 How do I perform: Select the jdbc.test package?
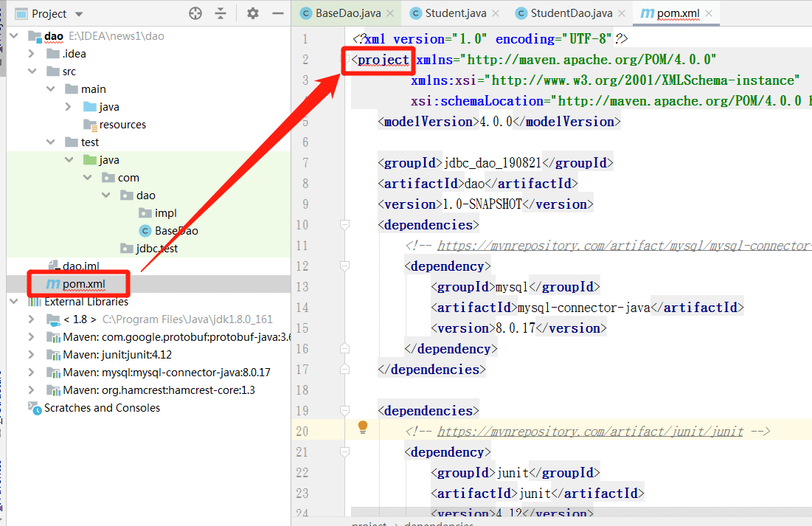coord(156,248)
